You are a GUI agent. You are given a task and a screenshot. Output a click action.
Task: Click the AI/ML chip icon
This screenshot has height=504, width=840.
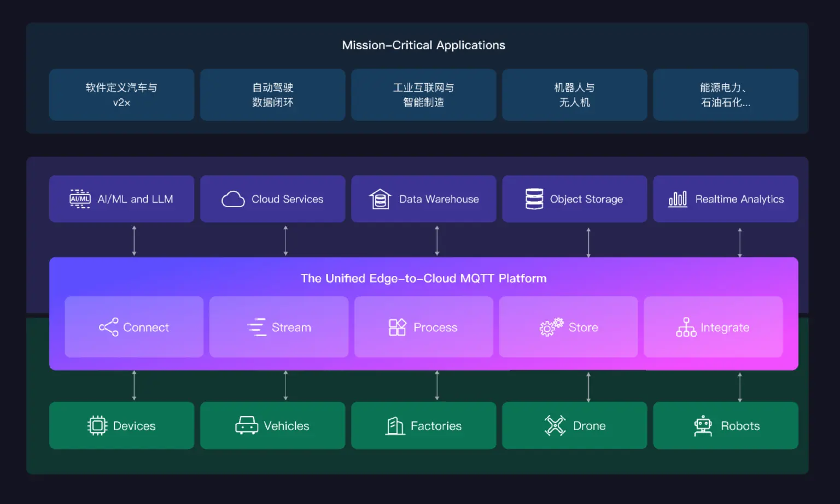click(80, 199)
